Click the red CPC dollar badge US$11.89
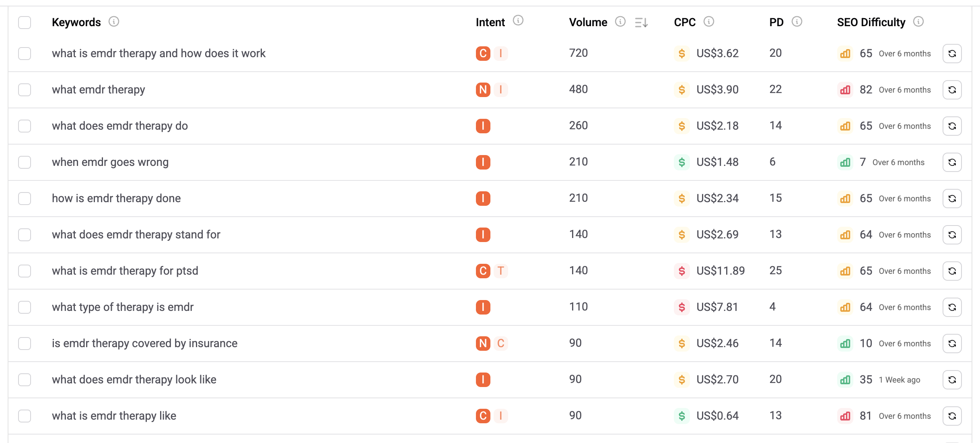The height and width of the screenshot is (443, 980). [682, 271]
